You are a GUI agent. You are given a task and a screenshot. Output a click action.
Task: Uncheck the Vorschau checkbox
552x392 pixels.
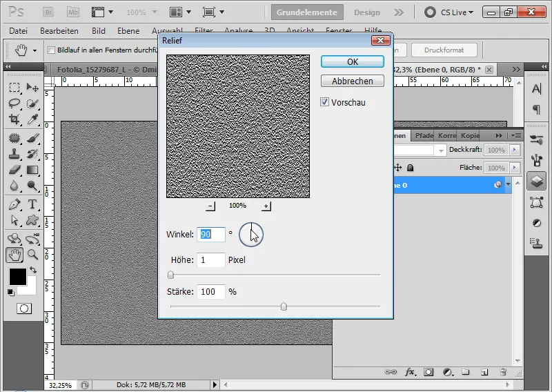[x=324, y=102]
